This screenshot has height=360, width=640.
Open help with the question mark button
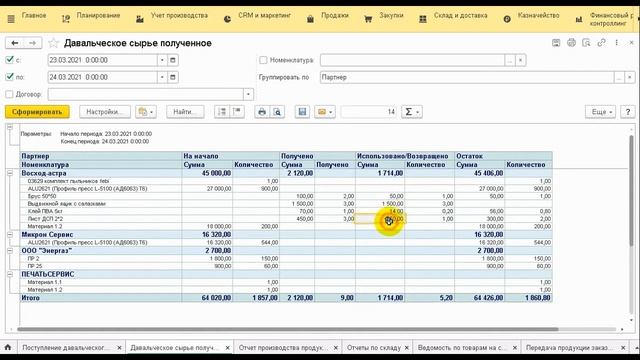tap(628, 112)
